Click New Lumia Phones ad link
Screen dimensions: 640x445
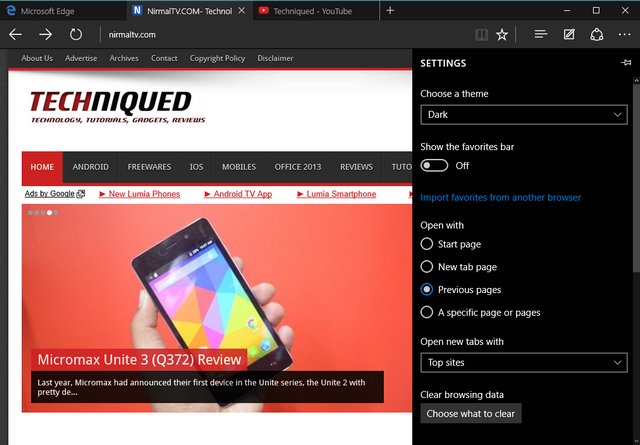point(140,194)
